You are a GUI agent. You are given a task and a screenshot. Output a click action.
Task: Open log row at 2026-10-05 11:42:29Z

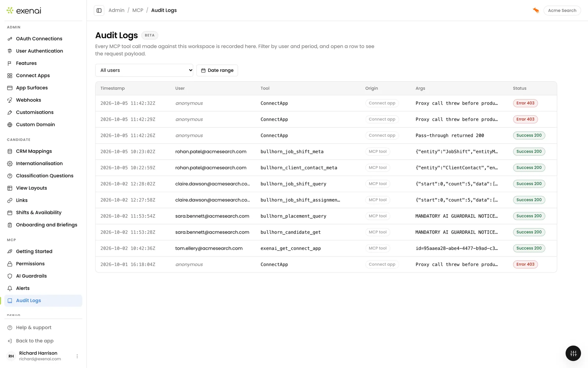click(x=326, y=119)
